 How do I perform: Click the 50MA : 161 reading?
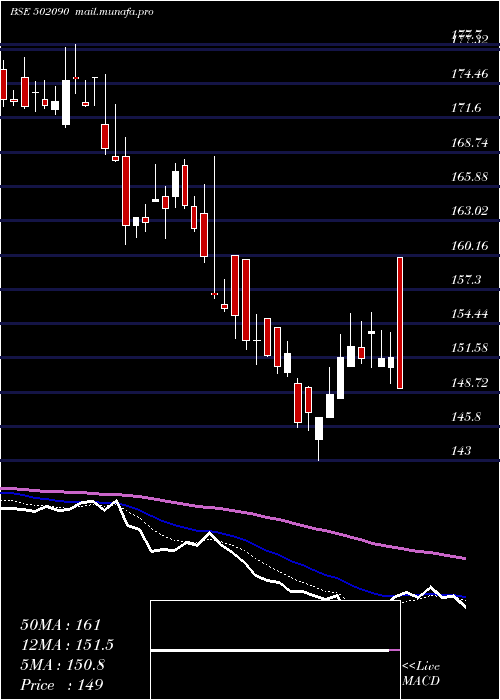[x=61, y=625]
